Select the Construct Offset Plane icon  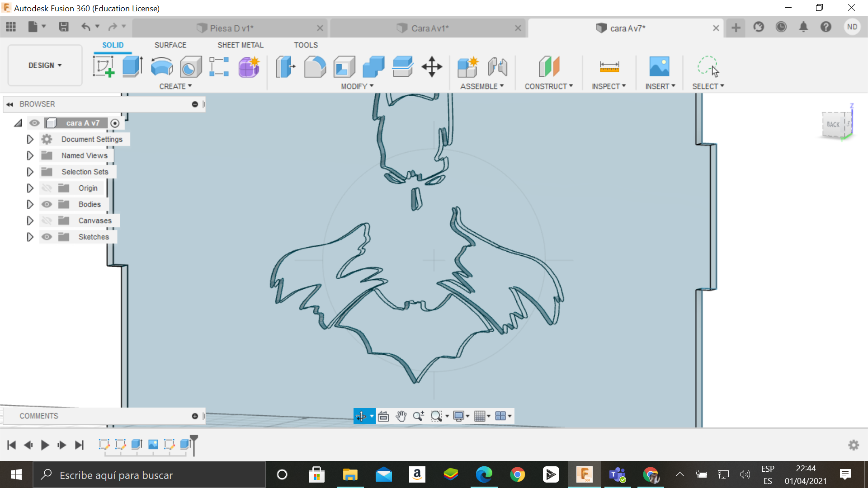[549, 66]
